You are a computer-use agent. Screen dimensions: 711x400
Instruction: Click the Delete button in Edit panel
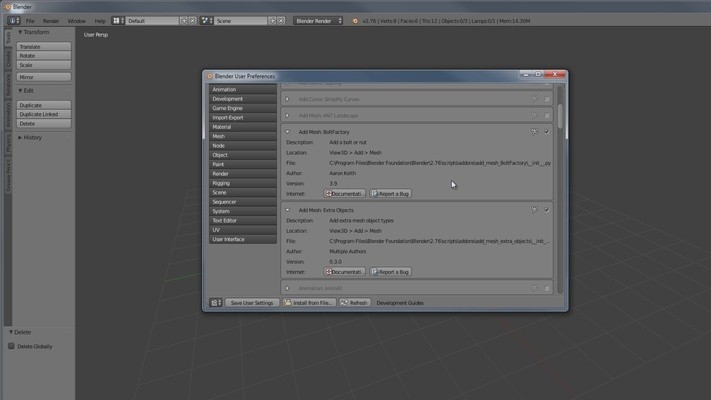[x=44, y=123]
